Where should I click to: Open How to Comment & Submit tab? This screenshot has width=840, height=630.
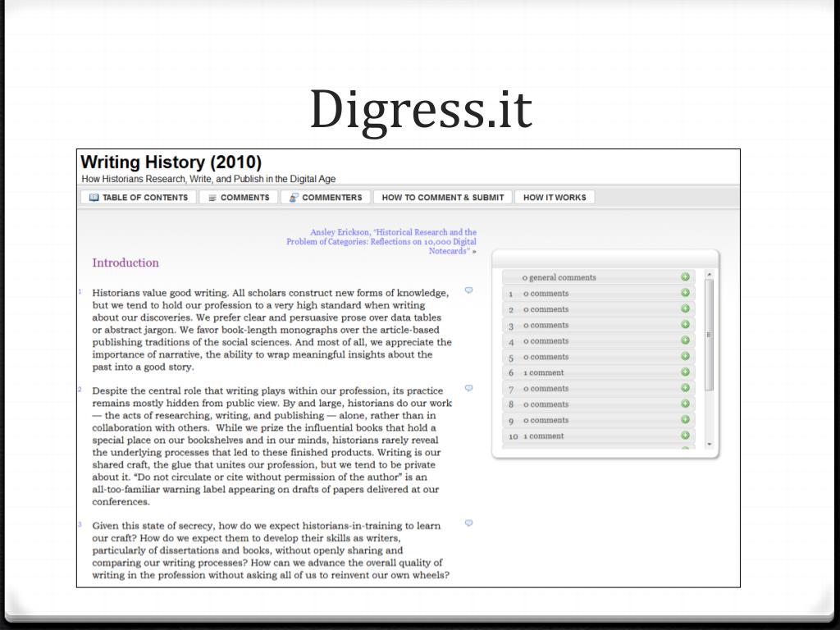coord(442,197)
